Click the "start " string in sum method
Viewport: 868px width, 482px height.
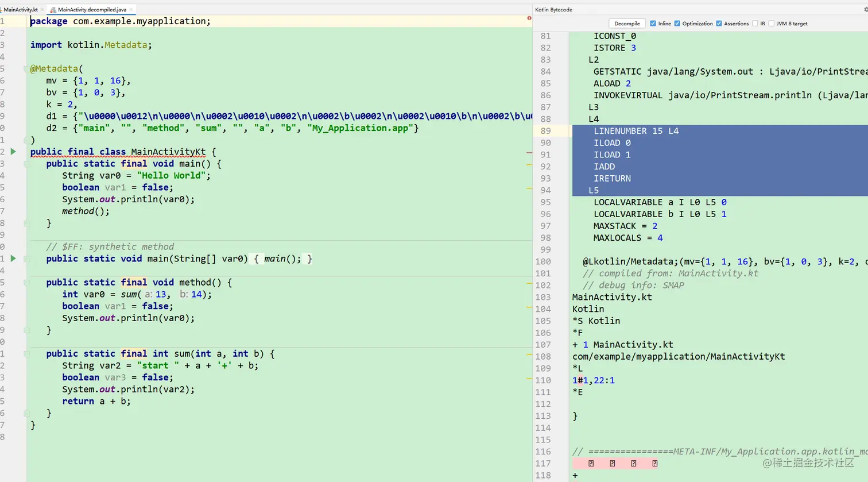[158, 365]
